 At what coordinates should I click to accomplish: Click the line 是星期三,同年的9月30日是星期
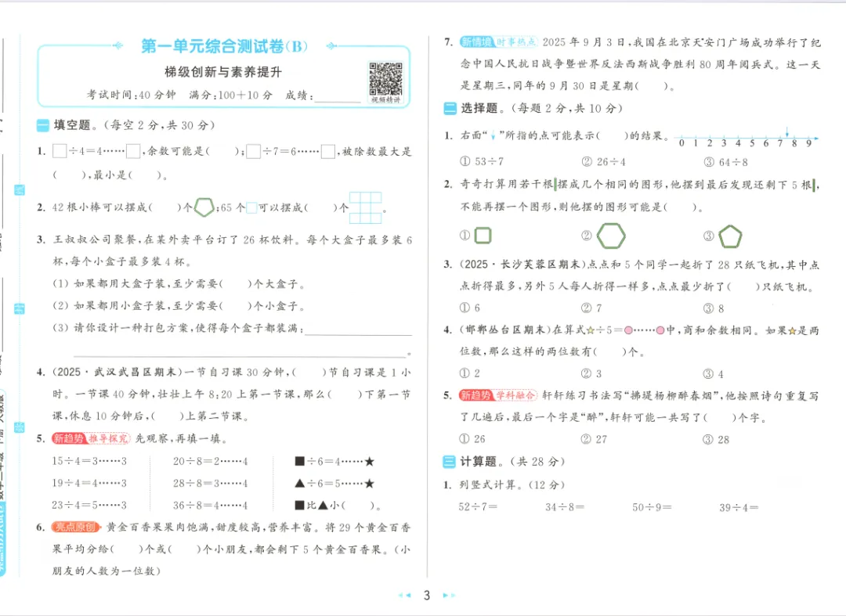(x=567, y=85)
